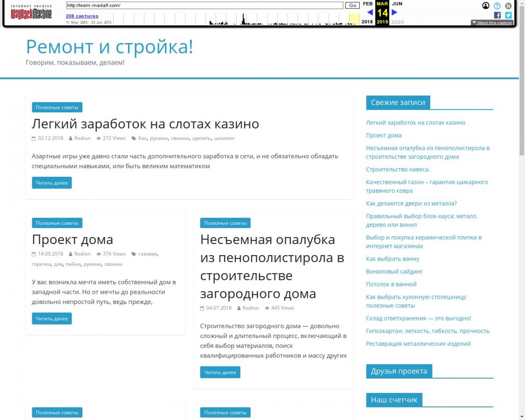Screen dimensions: 525x420
Task: Share capture on Twitter
Action: [x=508, y=15]
